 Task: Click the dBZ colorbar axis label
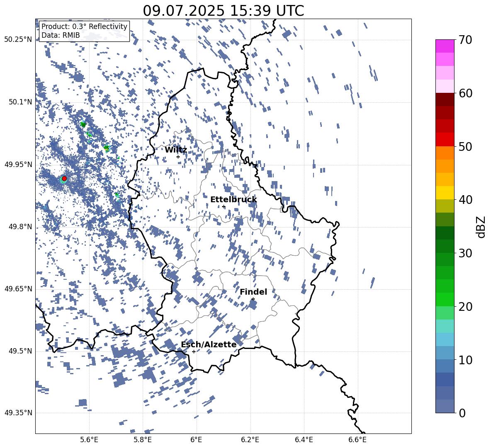pyautogui.click(x=481, y=227)
